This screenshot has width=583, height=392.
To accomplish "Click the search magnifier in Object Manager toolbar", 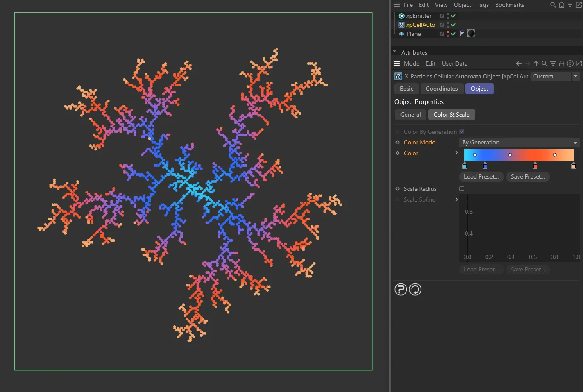I will tap(553, 5).
